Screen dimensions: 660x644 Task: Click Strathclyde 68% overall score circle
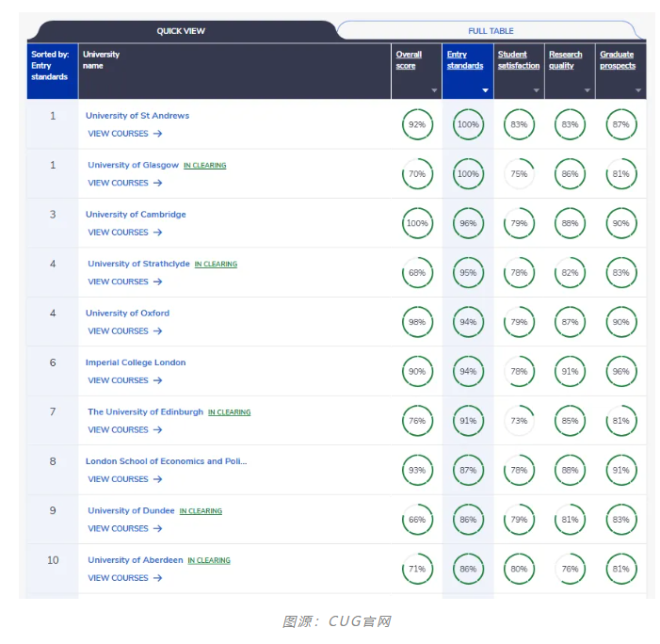click(417, 273)
